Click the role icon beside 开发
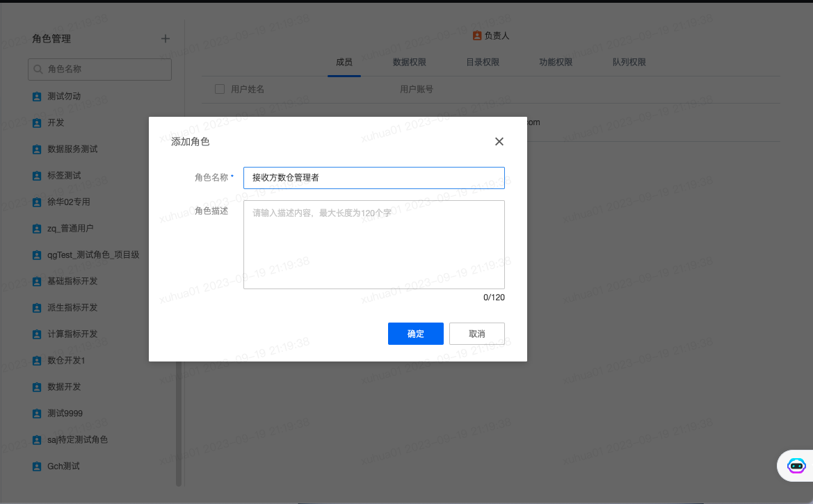This screenshot has height=504, width=813. click(37, 123)
